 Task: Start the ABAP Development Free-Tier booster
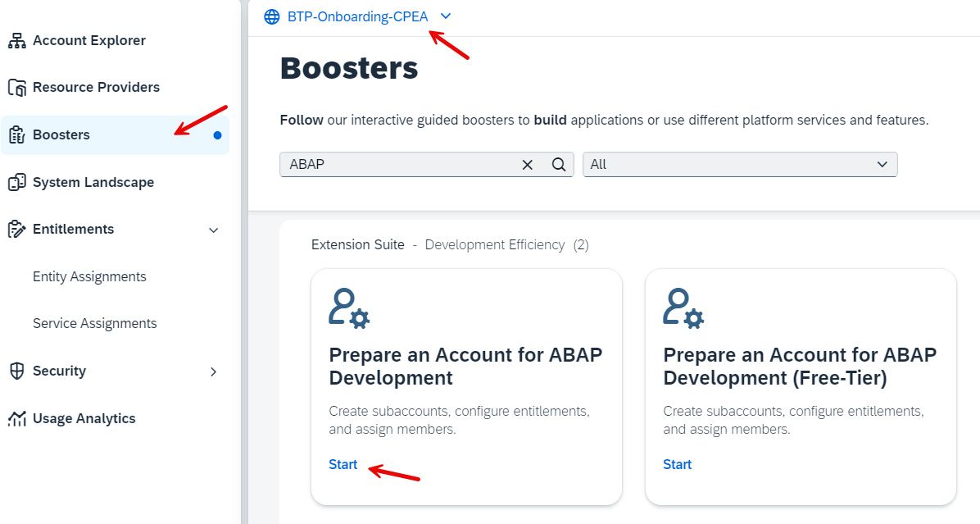(x=678, y=465)
